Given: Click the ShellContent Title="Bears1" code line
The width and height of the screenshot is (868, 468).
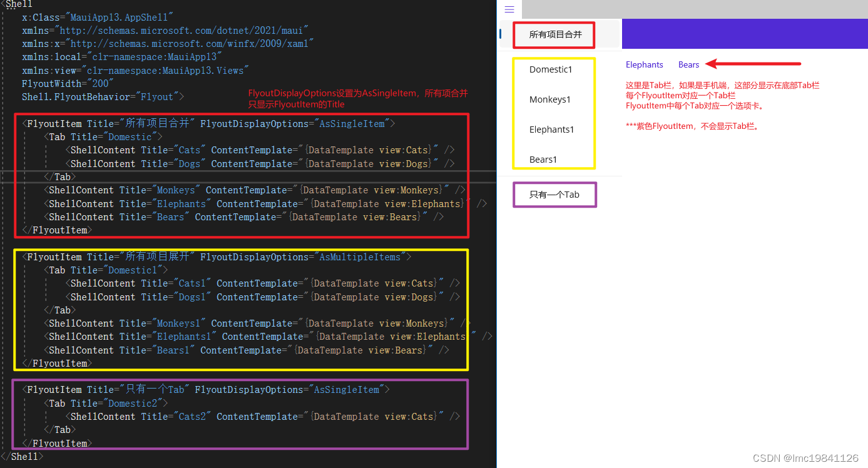Looking at the screenshot, I should coord(247,350).
